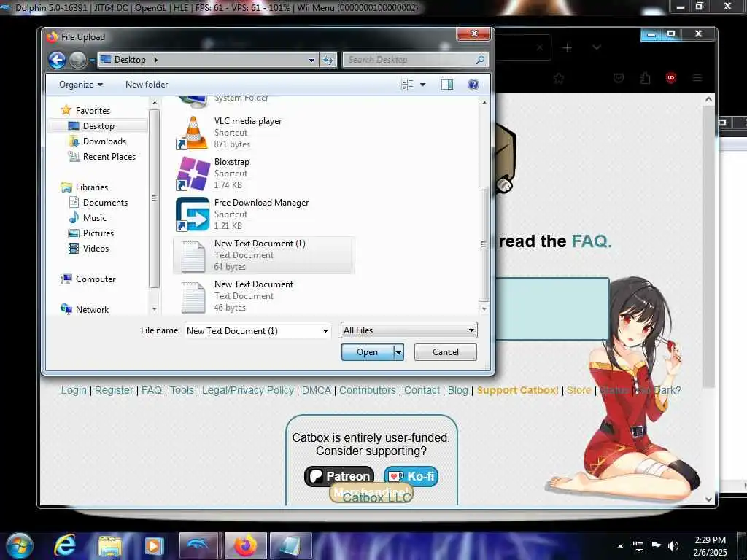This screenshot has width=747, height=560.
Task: Click the Pocket save icon in Firefox toolbar
Action: pos(619,77)
